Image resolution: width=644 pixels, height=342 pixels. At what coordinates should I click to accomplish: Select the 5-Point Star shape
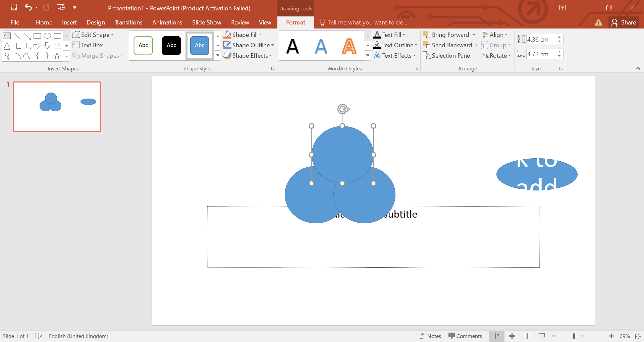[x=57, y=56]
